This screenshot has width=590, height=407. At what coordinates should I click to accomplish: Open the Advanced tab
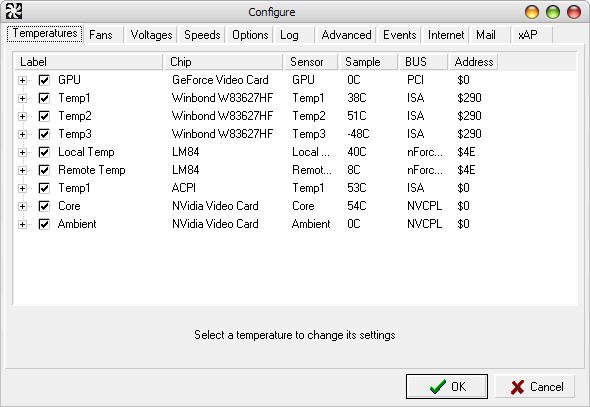[346, 35]
